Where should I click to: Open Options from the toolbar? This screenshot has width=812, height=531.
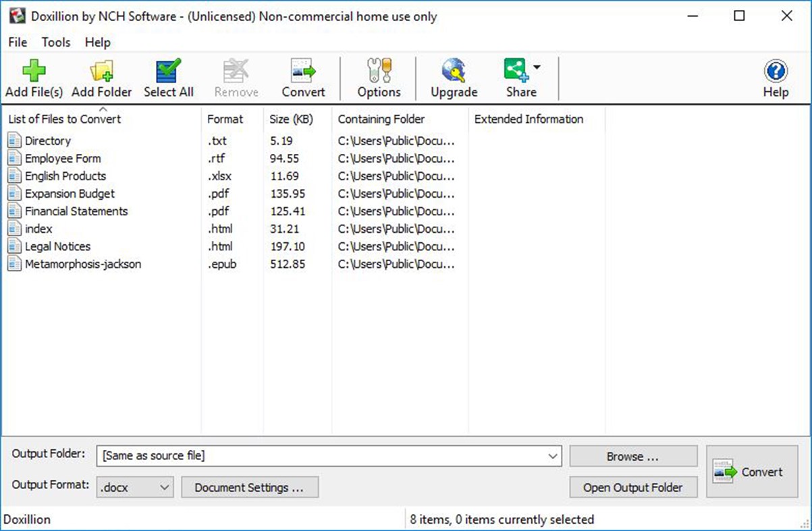[x=378, y=76]
